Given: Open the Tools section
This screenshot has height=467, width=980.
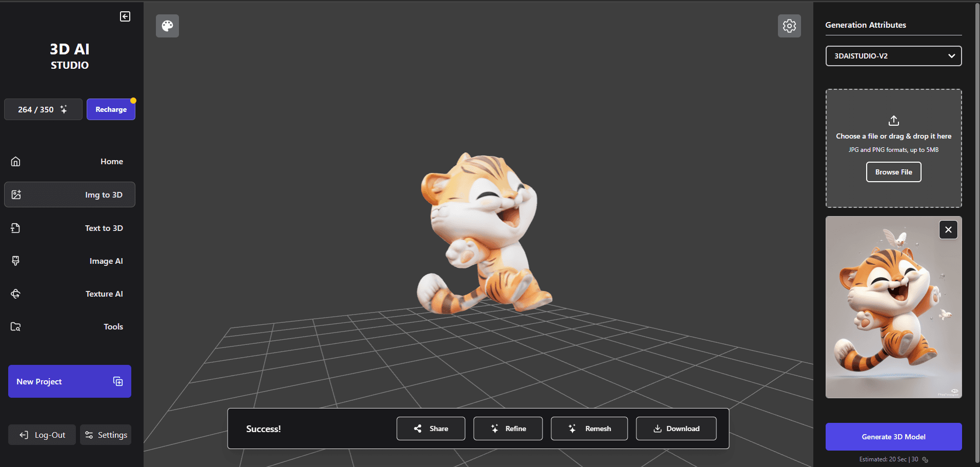Looking at the screenshot, I should tap(69, 326).
